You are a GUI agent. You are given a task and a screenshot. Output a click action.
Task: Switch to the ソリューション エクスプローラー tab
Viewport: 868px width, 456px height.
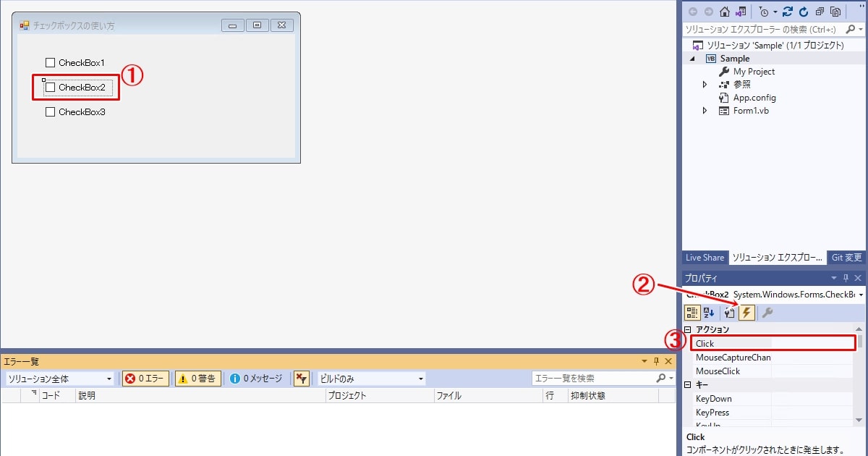[x=777, y=258]
